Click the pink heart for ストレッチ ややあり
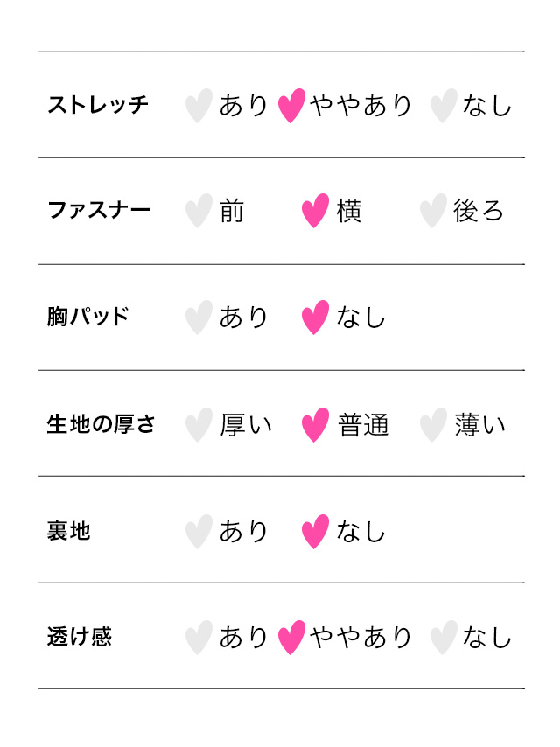 tap(291, 105)
